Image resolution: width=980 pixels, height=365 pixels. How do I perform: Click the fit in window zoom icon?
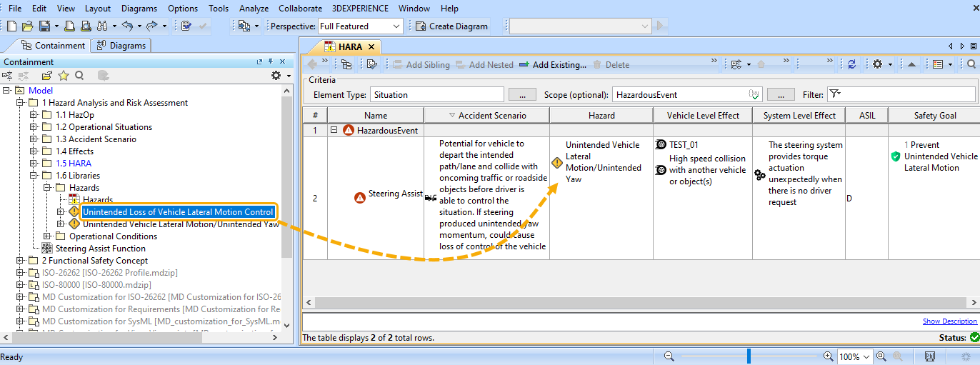881,356
